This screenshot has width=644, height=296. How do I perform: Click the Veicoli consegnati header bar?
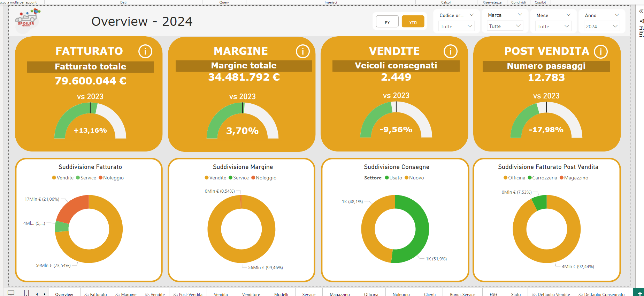coord(396,66)
